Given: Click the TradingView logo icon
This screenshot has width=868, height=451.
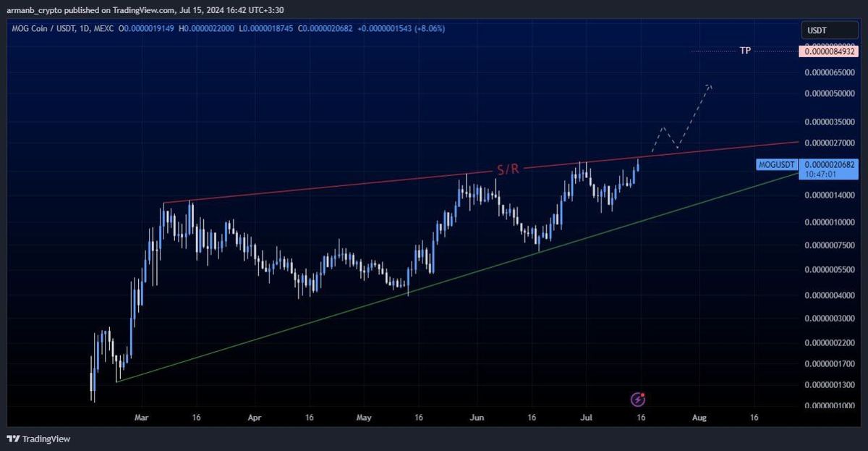Looking at the screenshot, I should point(13,439).
